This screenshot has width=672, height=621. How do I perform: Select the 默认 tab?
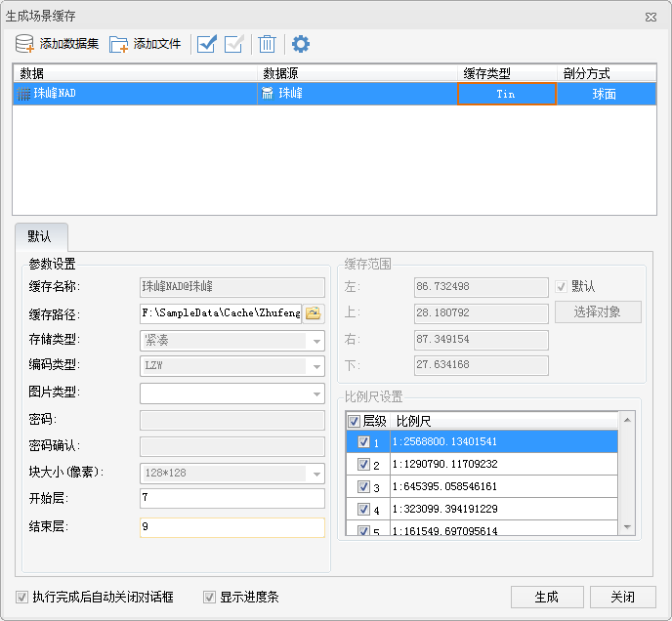coord(40,236)
